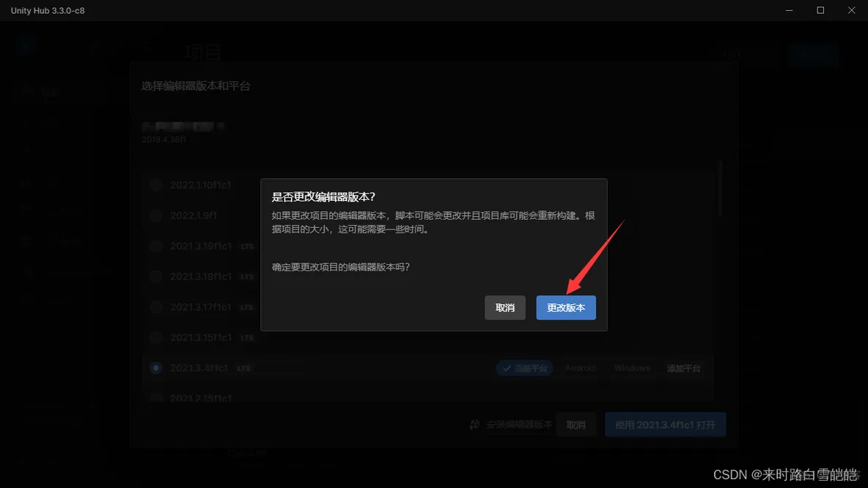Click the 2018.4.36f1 project version text

point(164,139)
